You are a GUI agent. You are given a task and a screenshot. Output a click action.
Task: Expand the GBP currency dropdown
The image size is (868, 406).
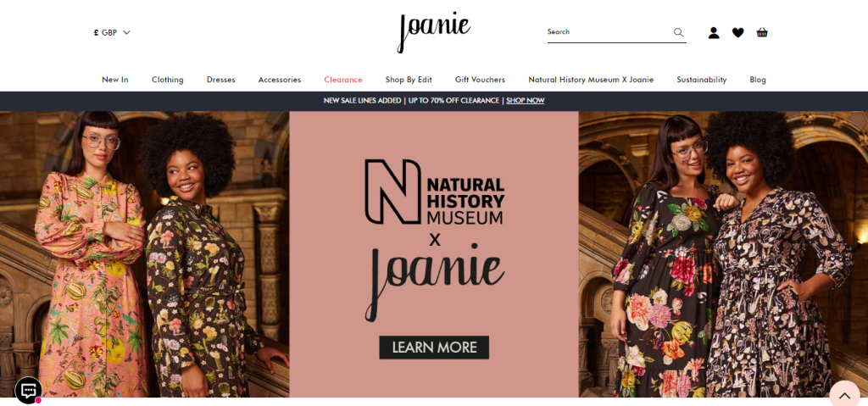112,33
